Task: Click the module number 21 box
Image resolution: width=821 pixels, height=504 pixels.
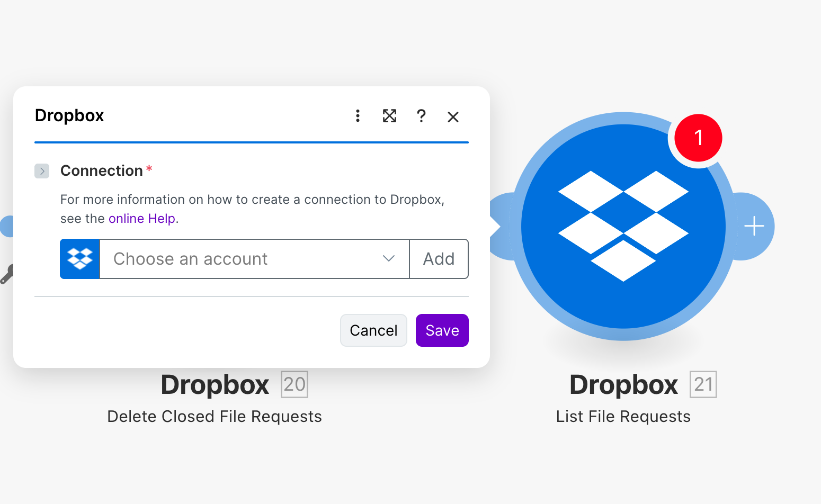Action: pyautogui.click(x=703, y=384)
